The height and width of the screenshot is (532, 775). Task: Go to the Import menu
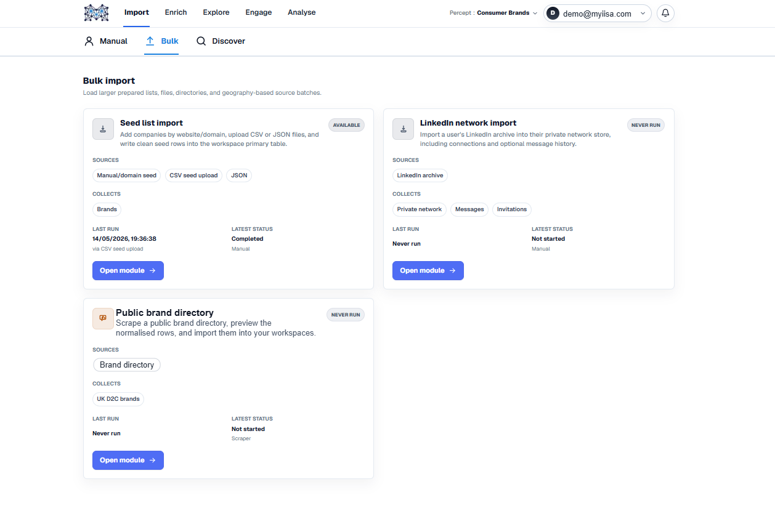(x=136, y=12)
